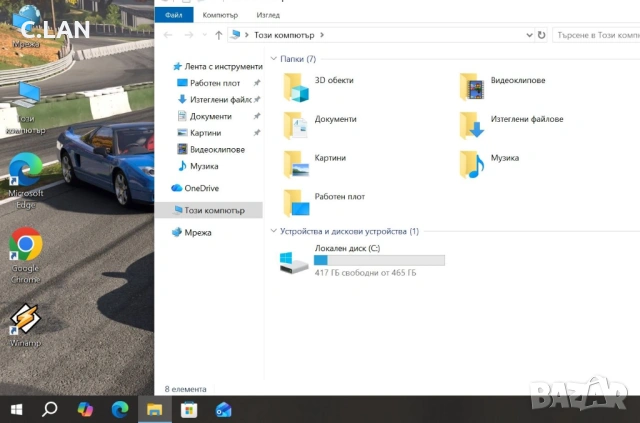640x423 pixels.
Task: Click Мрежа in the sidebar
Action: tap(198, 232)
